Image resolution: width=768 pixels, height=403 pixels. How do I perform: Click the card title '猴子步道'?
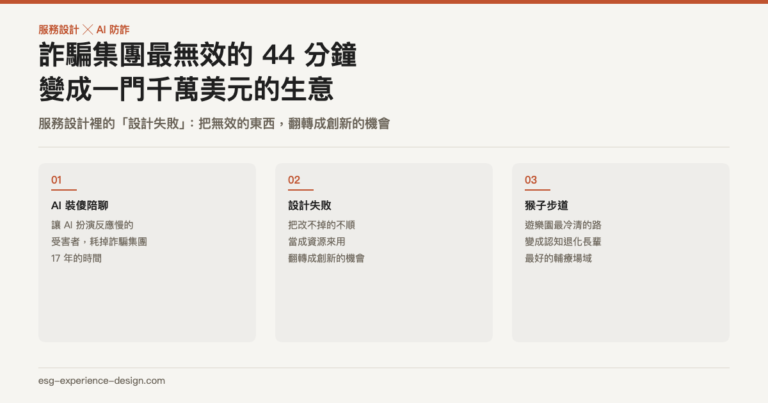(546, 206)
